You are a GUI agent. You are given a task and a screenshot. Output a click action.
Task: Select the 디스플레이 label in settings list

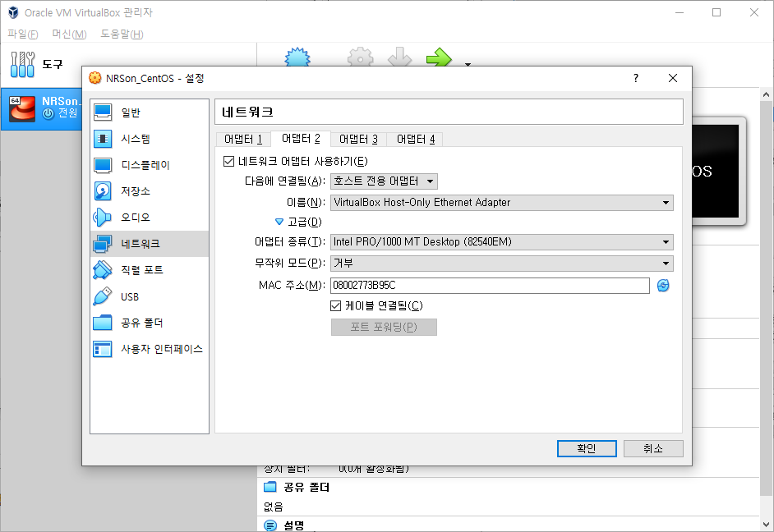tap(145, 165)
